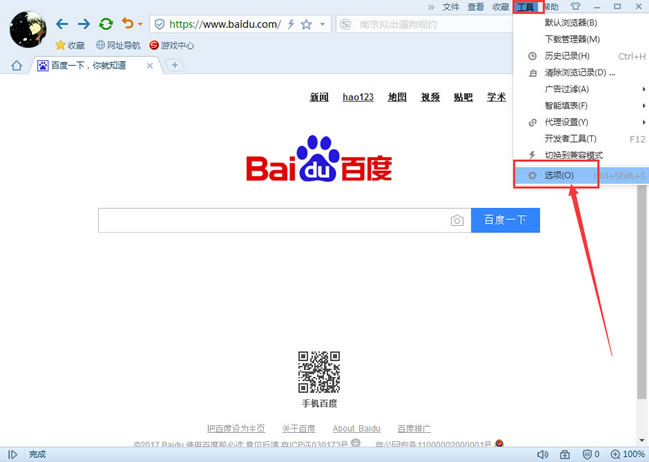Image resolution: width=649 pixels, height=462 pixels.
Task: Click the 100% zoom level control
Action: pos(628,454)
